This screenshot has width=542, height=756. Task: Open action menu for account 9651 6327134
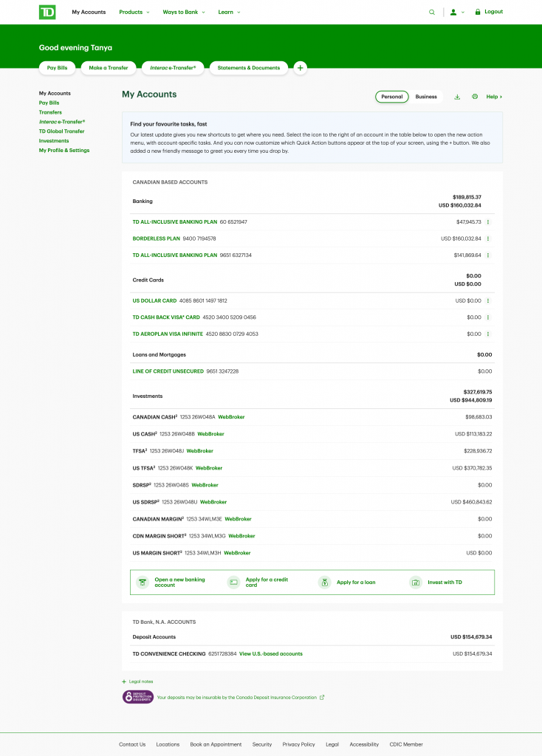[488, 255]
